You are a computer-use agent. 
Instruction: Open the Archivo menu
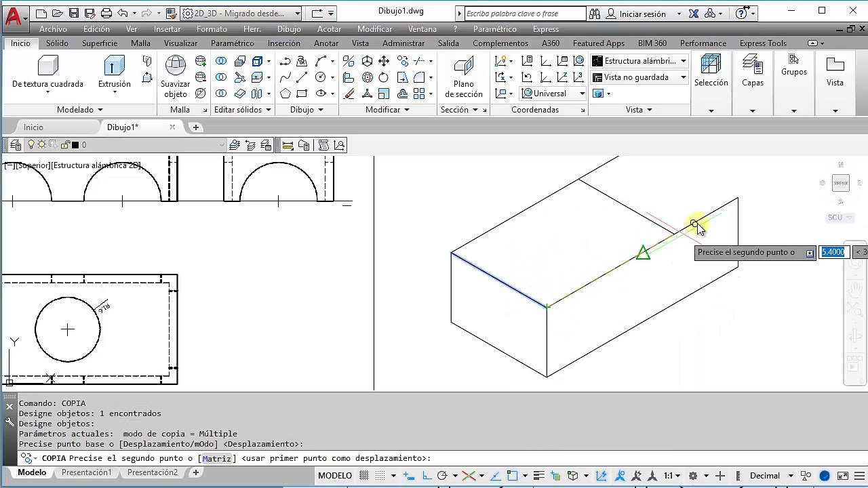tap(53, 29)
